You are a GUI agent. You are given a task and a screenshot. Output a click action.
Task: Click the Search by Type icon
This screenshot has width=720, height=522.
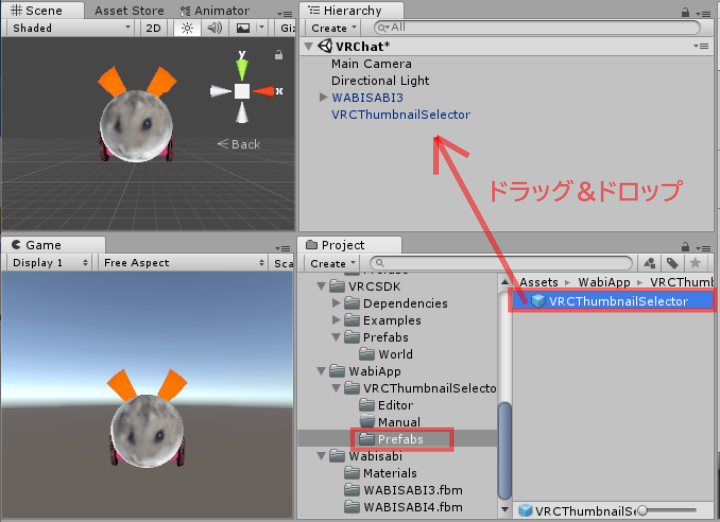(x=649, y=263)
